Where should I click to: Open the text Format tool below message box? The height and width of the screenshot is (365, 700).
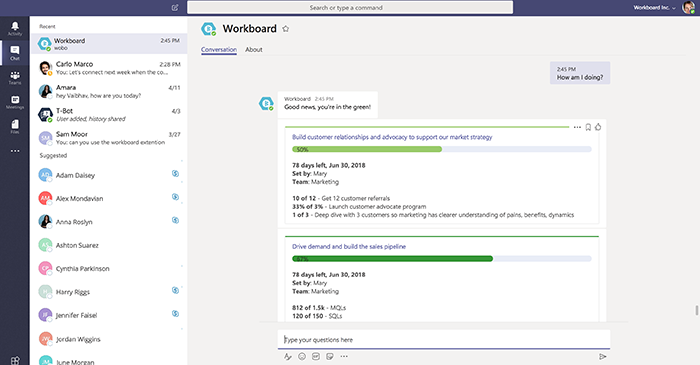pos(288,357)
